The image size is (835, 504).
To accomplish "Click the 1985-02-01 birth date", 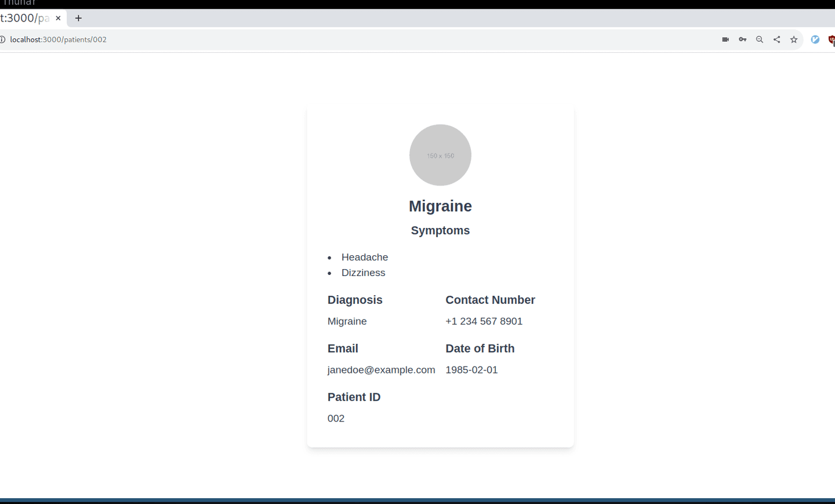I will click(471, 370).
